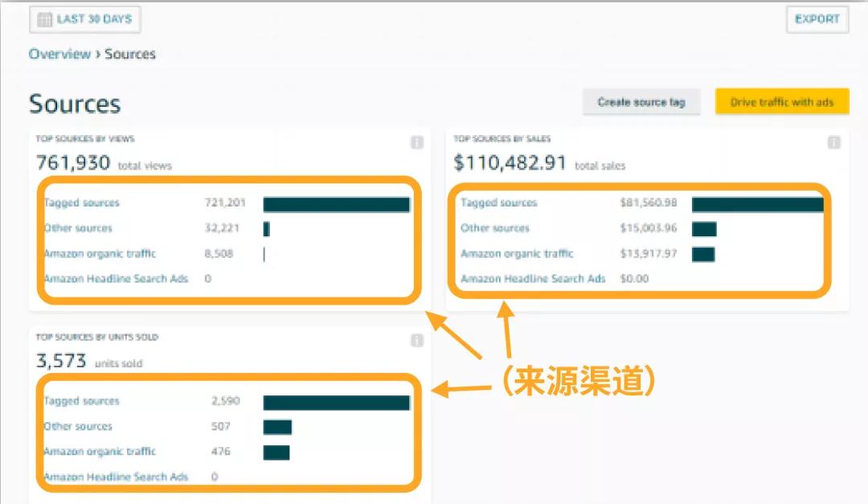The width and height of the screenshot is (868, 504).
Task: Open info tooltip on Top Sources by Views panel
Action: (417, 142)
